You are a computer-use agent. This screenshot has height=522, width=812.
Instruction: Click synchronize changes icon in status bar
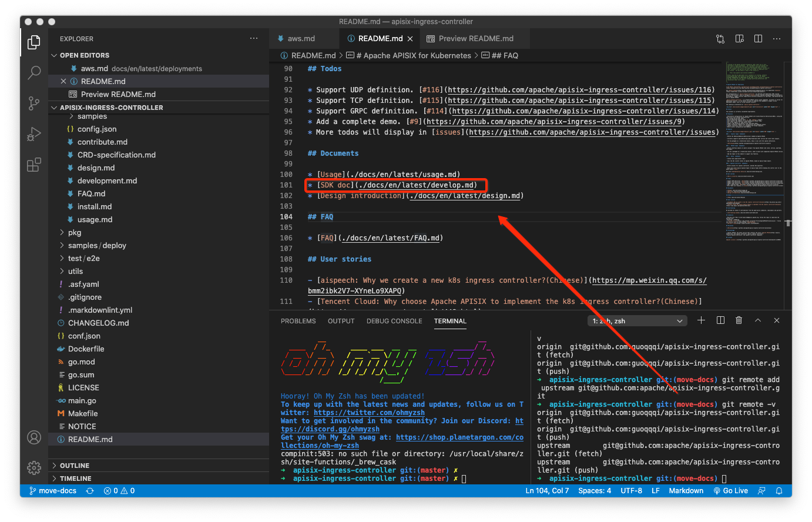[x=90, y=491]
